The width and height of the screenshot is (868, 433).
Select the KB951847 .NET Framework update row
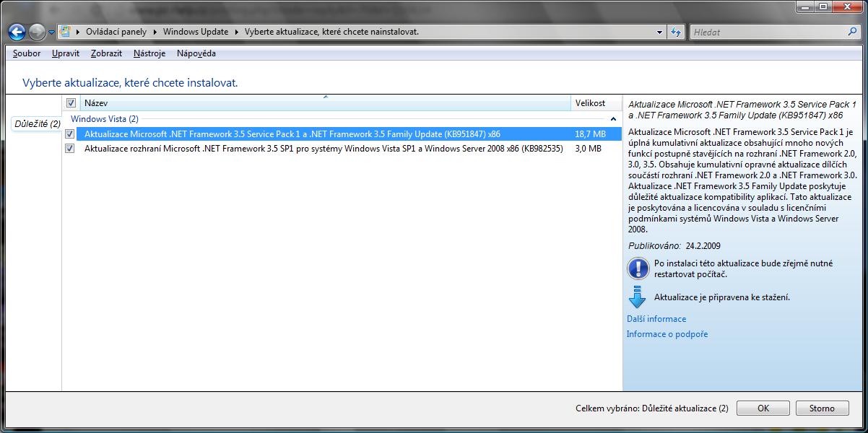342,134
